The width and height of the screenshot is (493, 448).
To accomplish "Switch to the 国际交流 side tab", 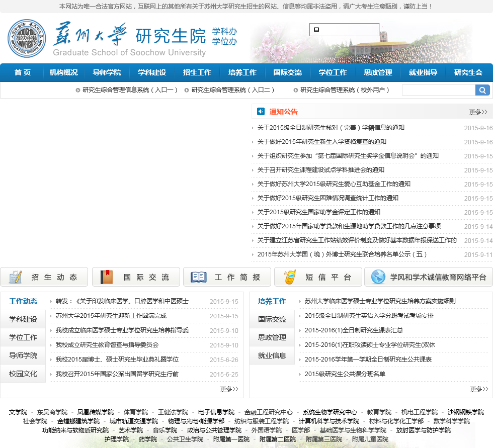I will [x=272, y=319].
